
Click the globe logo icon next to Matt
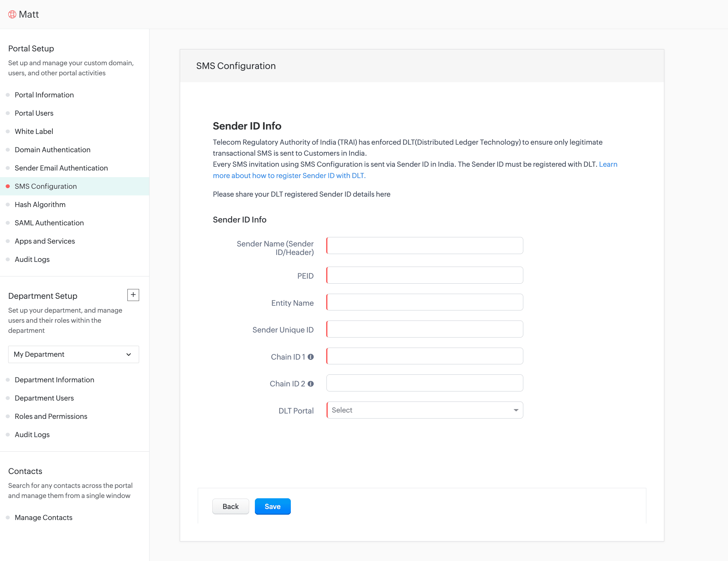12,14
